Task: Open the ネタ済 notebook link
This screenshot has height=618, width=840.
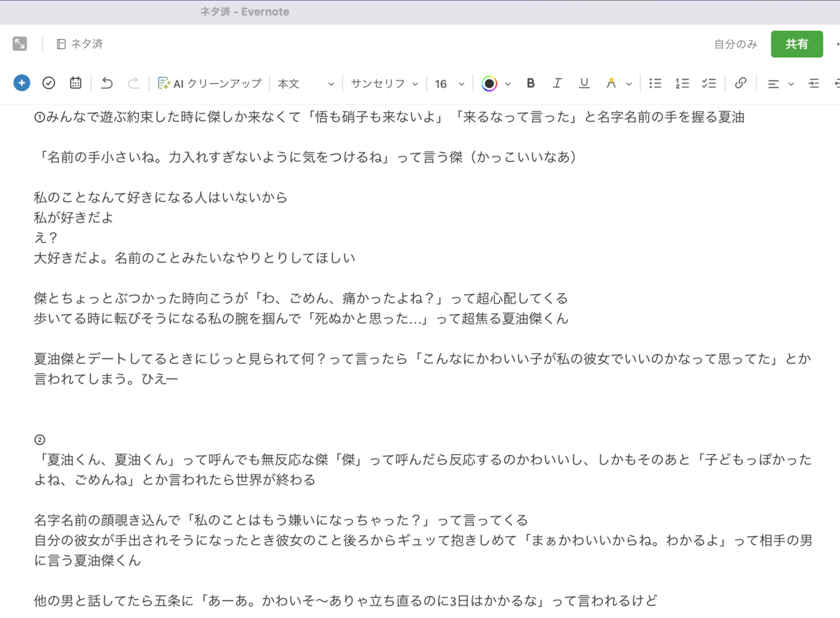Action: coord(79,44)
